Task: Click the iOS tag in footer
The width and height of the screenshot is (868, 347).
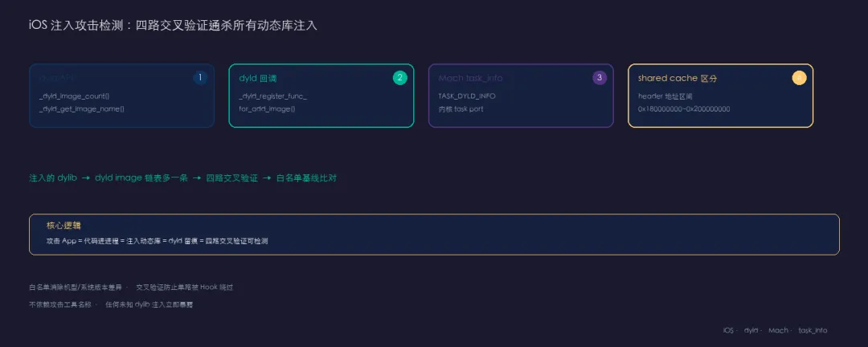Action: click(x=728, y=330)
